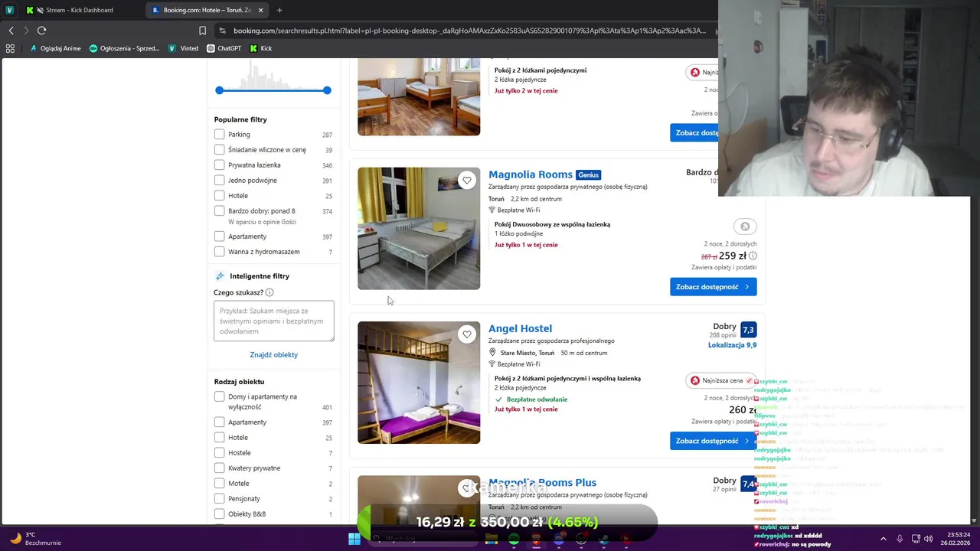The height and width of the screenshot is (551, 980).
Task: Tick Wanna z hydromasażem checkbox
Action: (x=220, y=252)
